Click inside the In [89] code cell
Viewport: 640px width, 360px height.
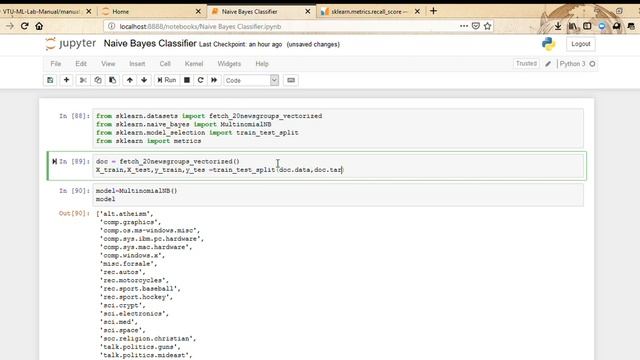point(338,166)
